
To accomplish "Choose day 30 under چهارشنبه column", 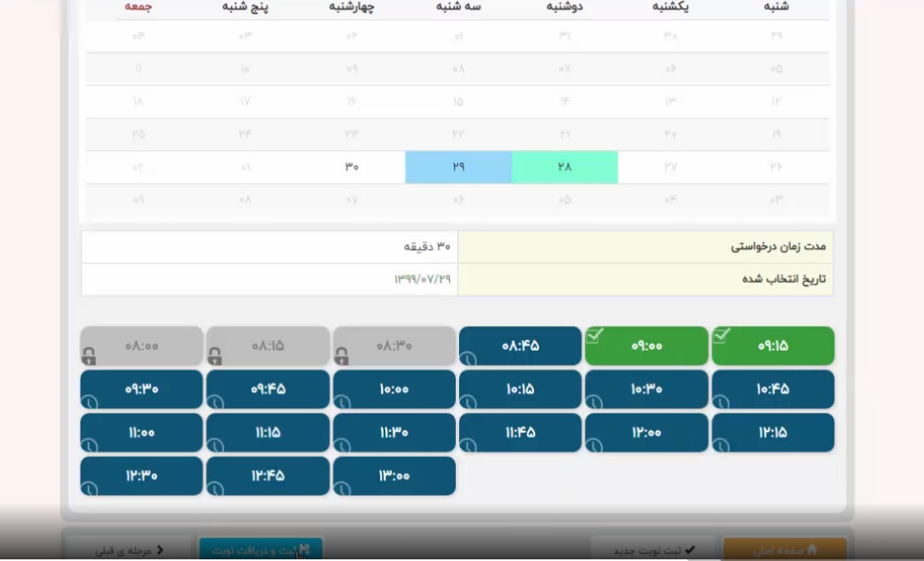I will point(352,167).
